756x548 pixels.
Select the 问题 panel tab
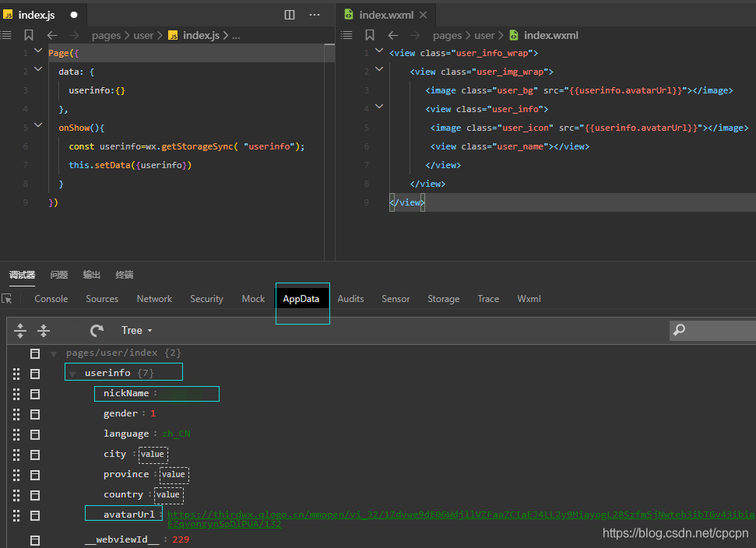(59, 275)
